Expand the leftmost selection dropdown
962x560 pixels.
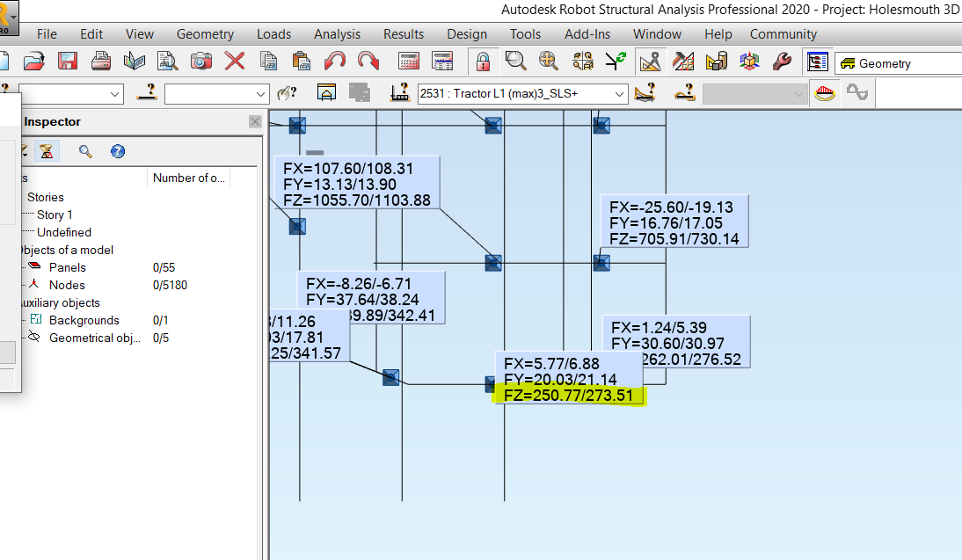coord(114,94)
